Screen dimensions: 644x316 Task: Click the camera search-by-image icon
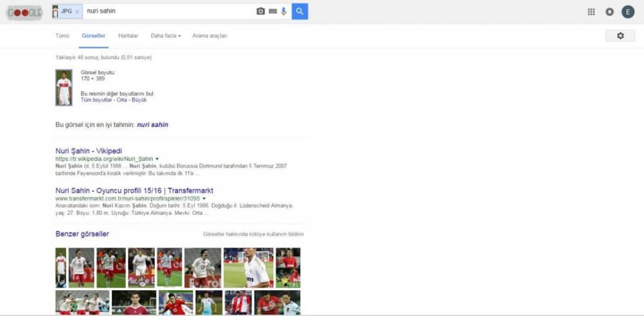260,11
